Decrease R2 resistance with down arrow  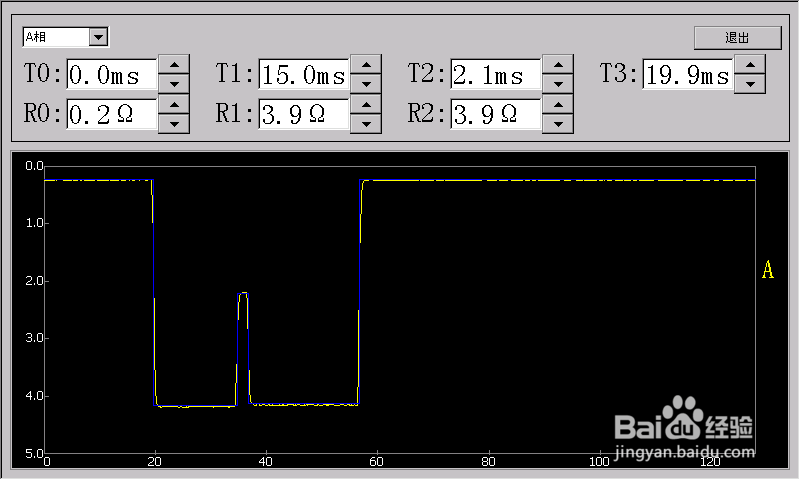pyautogui.click(x=558, y=124)
